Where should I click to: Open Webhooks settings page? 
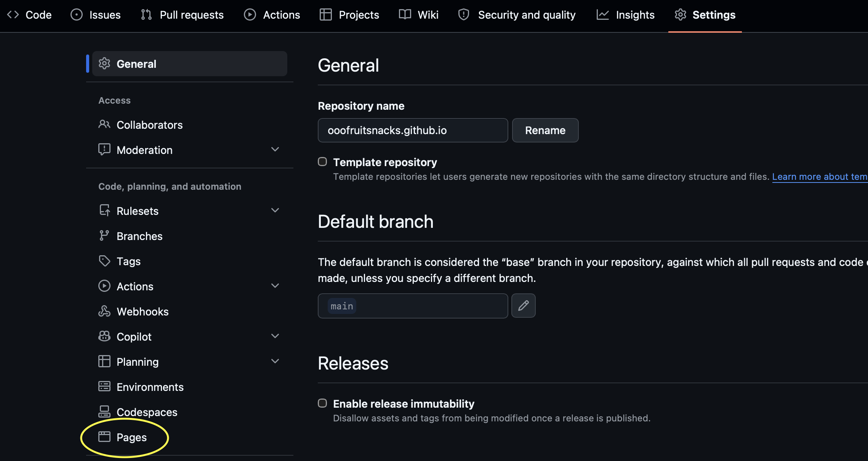pos(190,312)
